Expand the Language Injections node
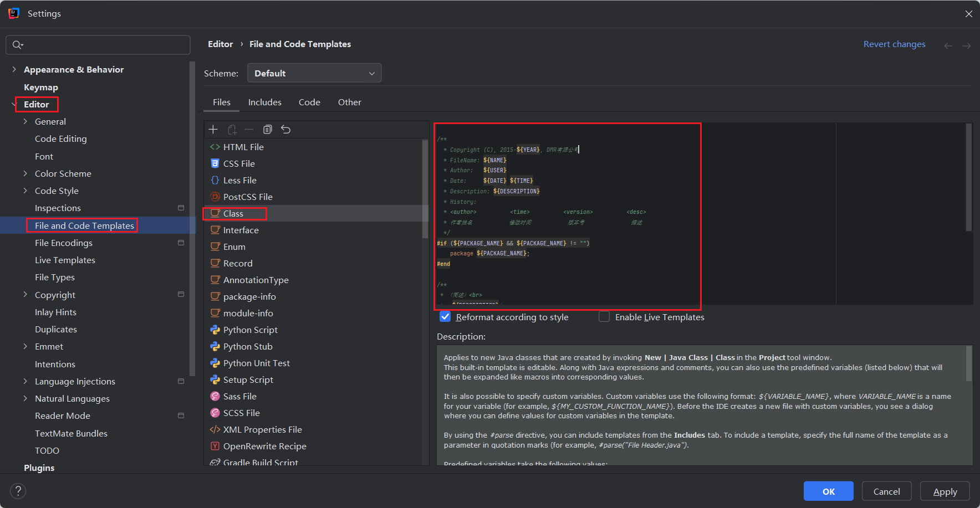 pyautogui.click(x=25, y=381)
